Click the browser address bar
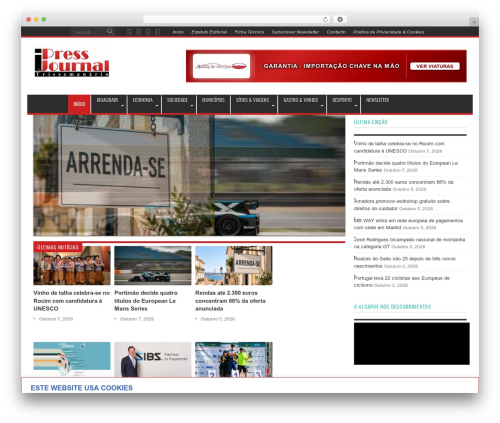Viewport: 500px width, 423px height. (x=237, y=19)
